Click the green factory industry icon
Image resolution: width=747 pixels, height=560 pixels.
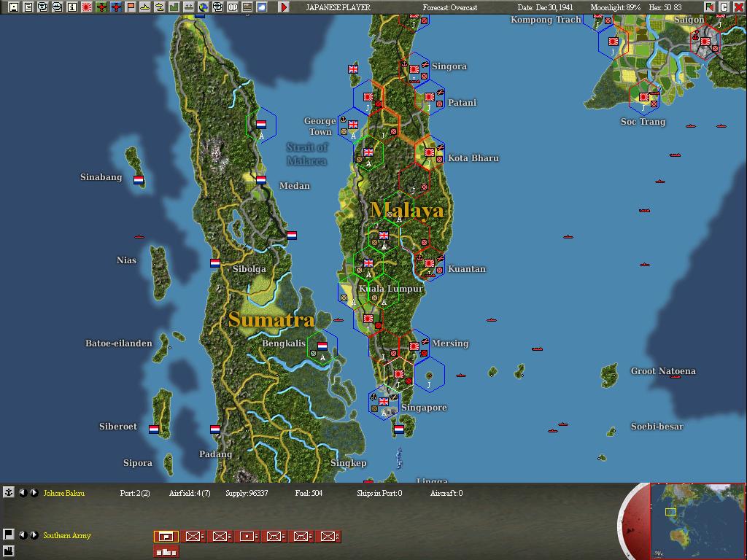(x=174, y=7)
